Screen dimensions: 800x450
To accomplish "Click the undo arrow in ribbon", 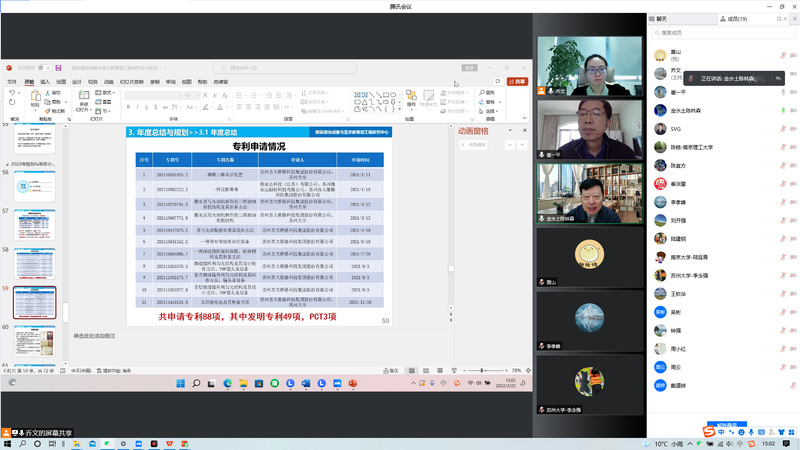I will 11,93.
